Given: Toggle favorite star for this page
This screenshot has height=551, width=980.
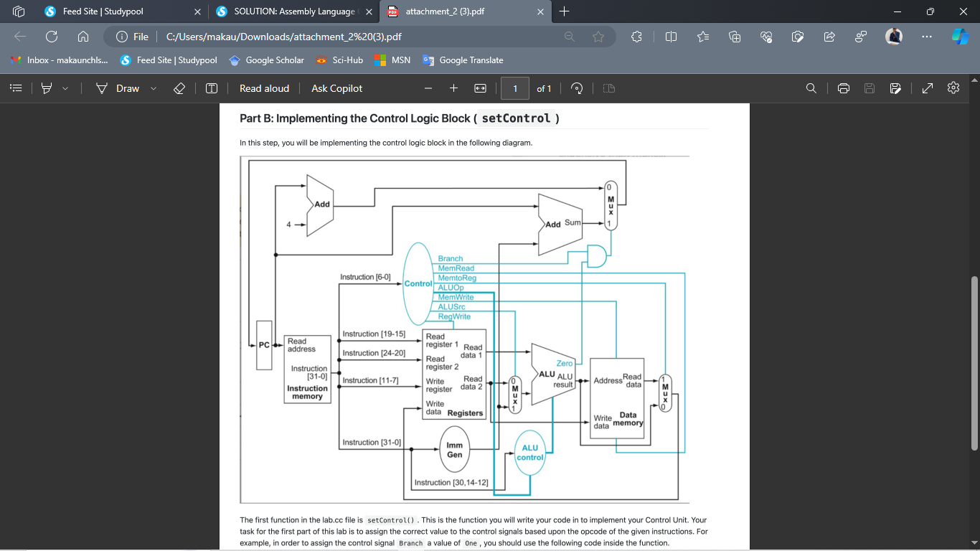Looking at the screenshot, I should click(598, 37).
